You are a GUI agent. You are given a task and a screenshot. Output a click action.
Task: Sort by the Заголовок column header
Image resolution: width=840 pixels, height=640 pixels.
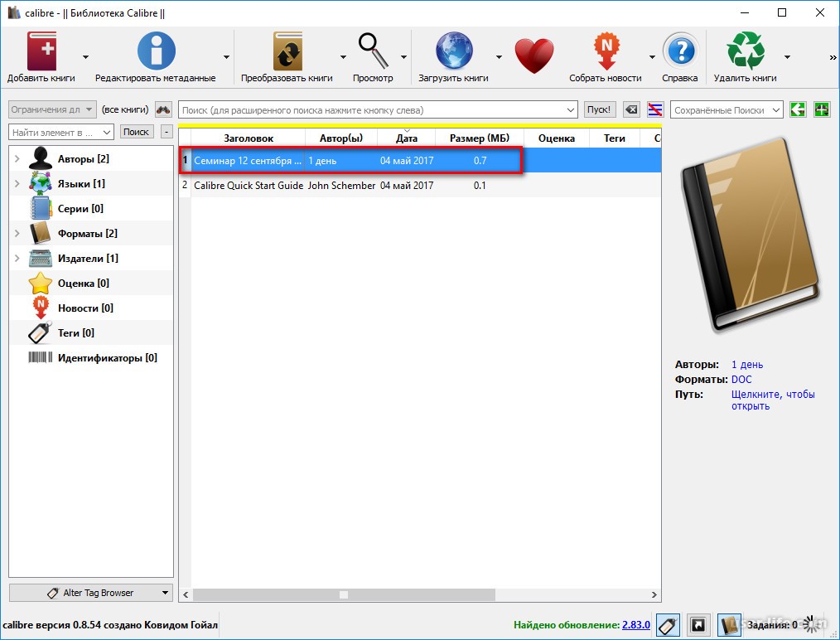(x=249, y=138)
